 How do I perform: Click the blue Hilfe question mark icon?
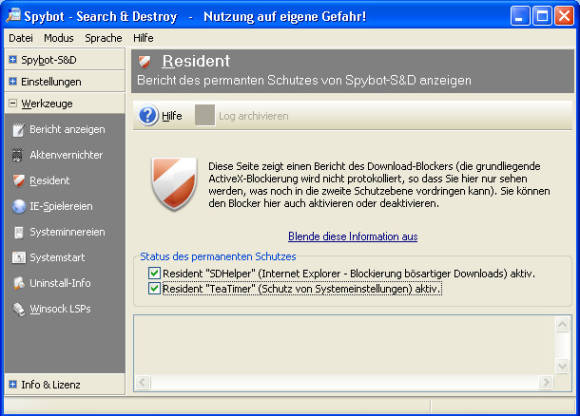[149, 115]
